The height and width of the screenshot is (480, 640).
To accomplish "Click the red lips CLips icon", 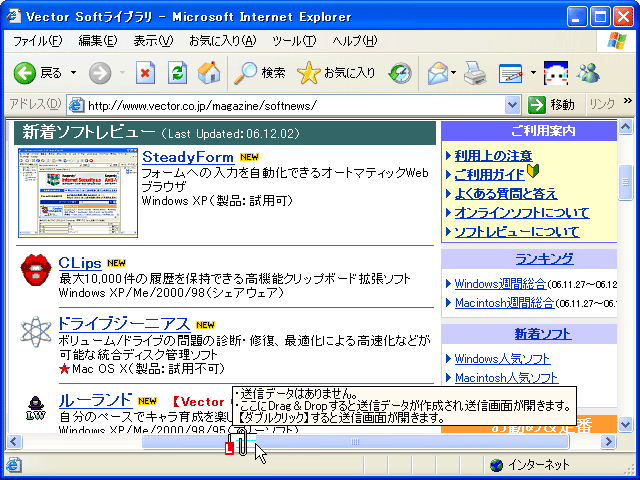I will [x=36, y=269].
